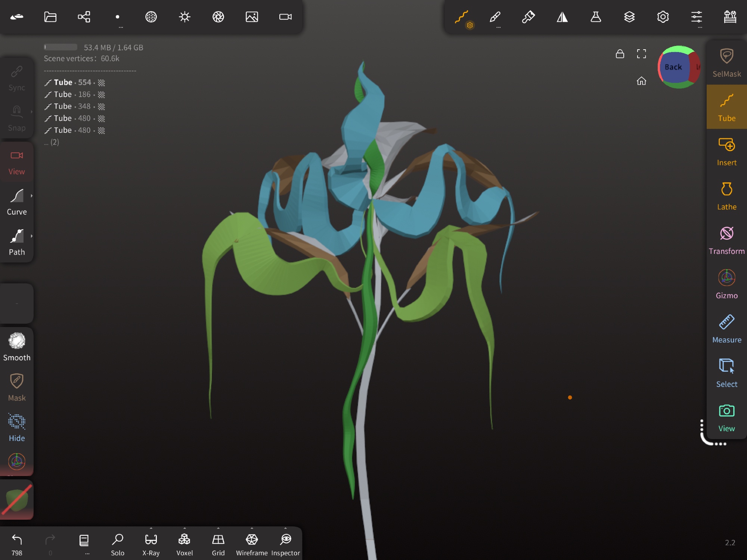Viewport: 747px width, 560px height.
Task: Select the Measure tool
Action: click(726, 329)
